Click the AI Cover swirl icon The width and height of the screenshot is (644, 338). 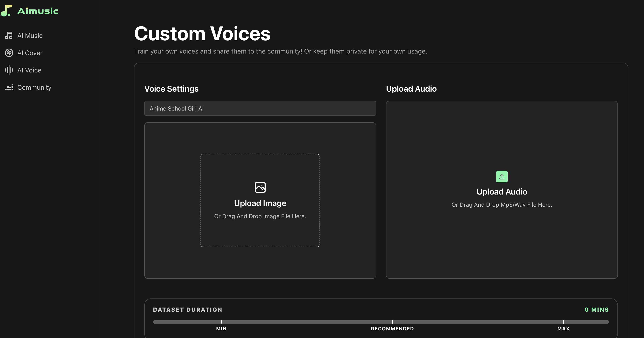point(9,53)
